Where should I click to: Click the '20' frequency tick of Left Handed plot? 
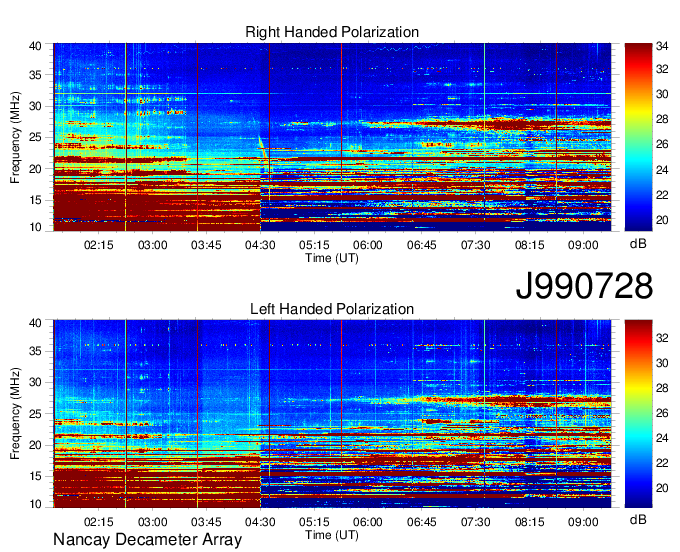(x=35, y=445)
